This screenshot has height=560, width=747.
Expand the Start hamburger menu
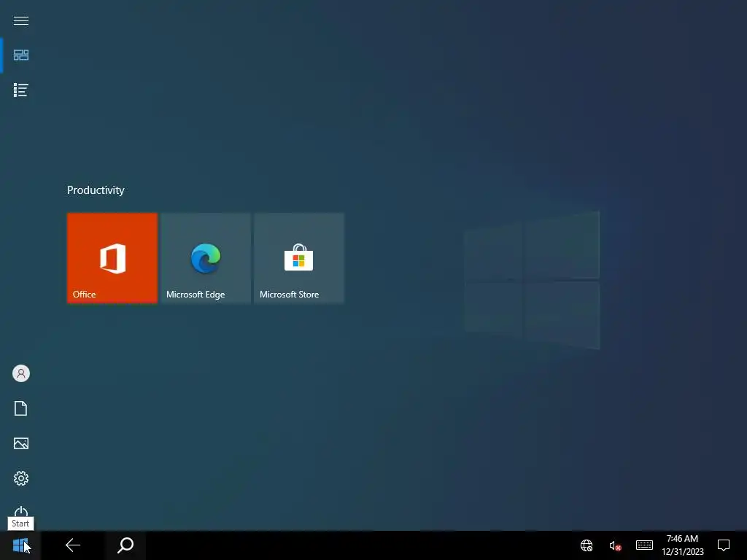click(21, 20)
